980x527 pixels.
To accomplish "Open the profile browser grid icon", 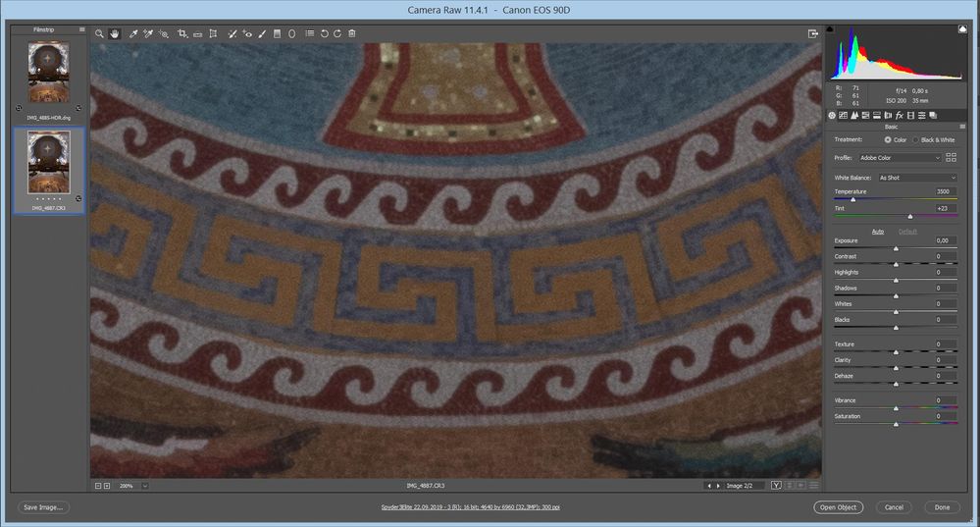I will click(951, 158).
